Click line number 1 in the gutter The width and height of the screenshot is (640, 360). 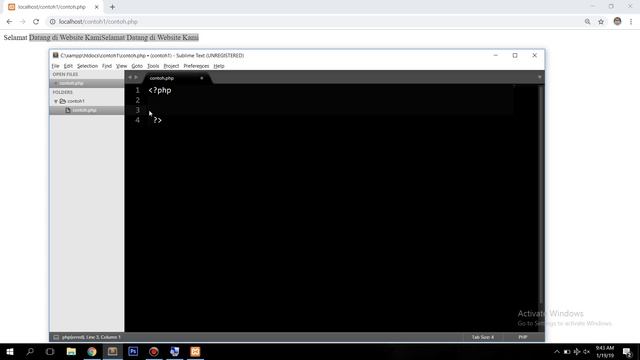coord(138,90)
